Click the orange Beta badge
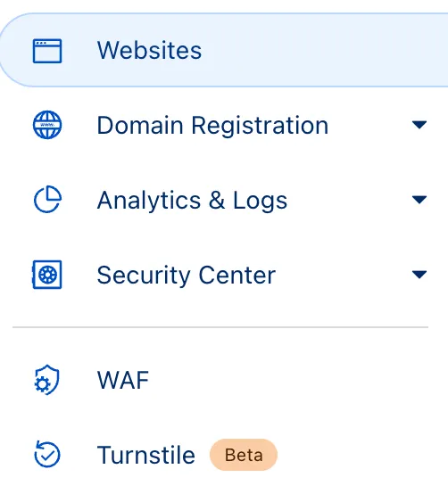 244,455
